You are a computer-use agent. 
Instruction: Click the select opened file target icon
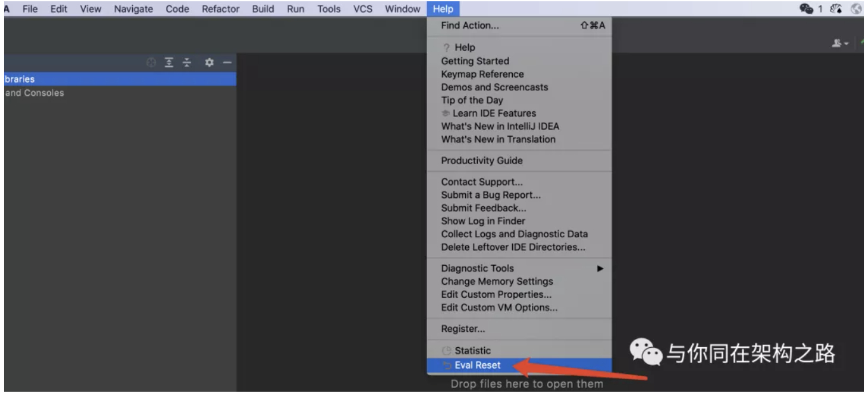(151, 62)
